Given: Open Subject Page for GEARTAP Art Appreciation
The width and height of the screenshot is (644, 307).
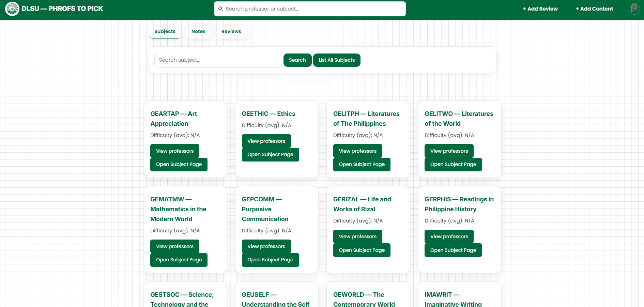Looking at the screenshot, I should 179,164.
